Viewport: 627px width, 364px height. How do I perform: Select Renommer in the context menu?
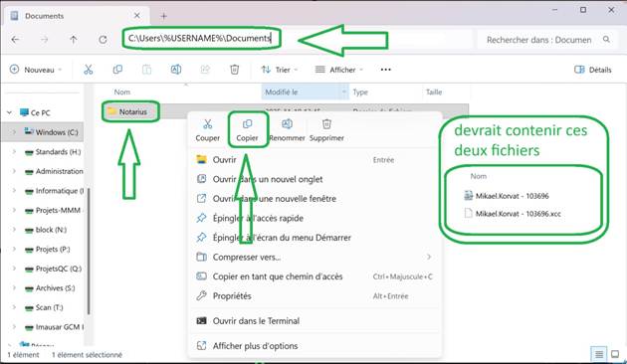(287, 130)
